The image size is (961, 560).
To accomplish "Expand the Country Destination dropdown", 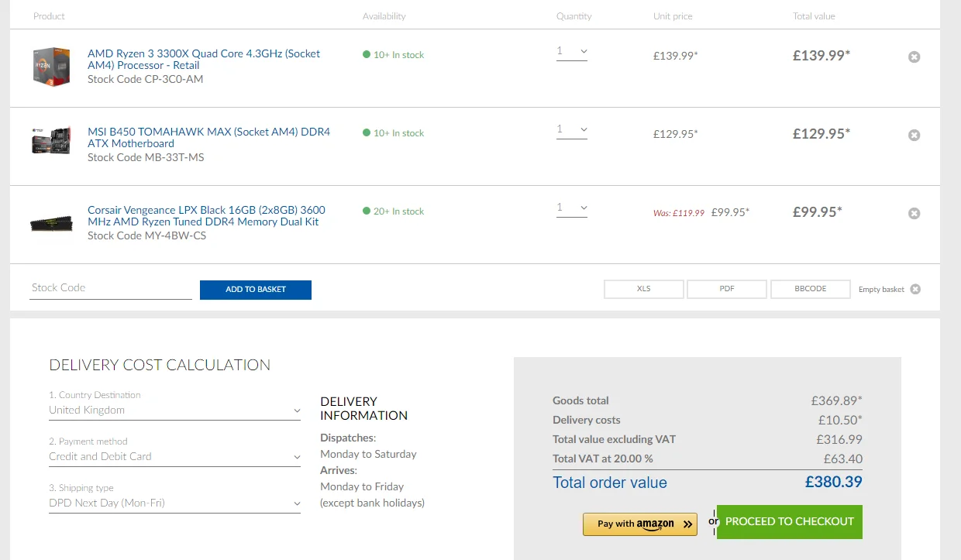I will coord(174,411).
